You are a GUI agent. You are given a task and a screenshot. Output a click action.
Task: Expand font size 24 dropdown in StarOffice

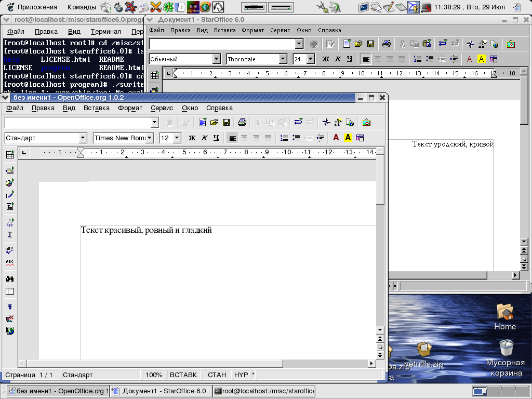pyautogui.click(x=311, y=59)
